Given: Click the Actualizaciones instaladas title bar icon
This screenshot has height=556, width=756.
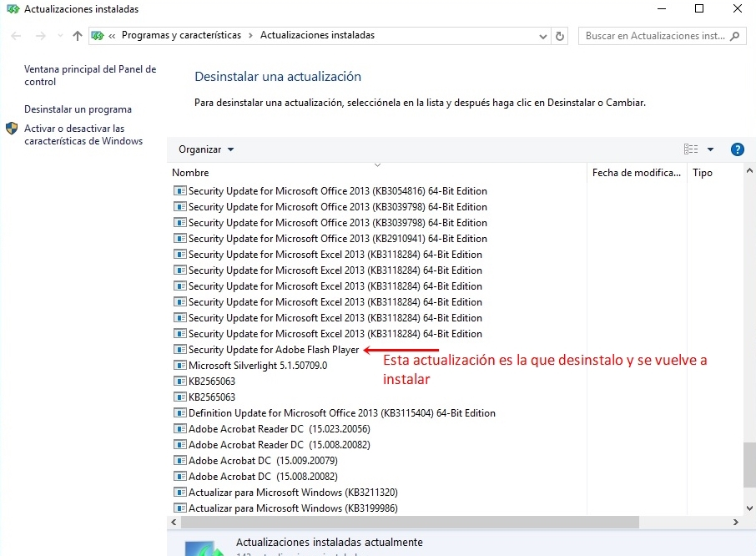Looking at the screenshot, I should (13, 8).
